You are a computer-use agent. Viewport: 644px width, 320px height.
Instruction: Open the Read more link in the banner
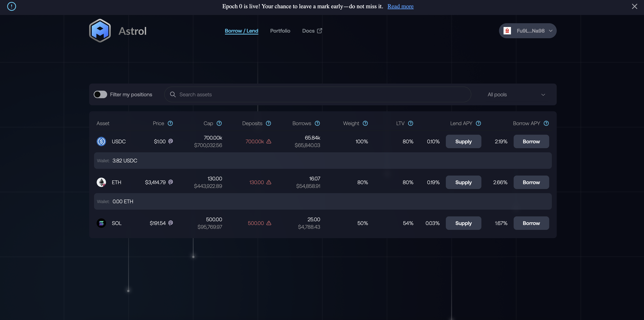[400, 6]
